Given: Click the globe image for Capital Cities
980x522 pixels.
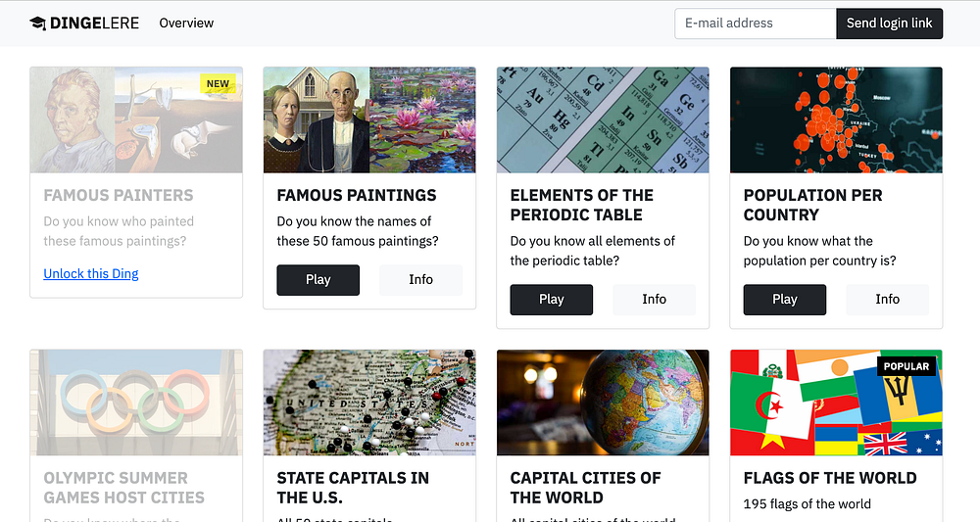Looking at the screenshot, I should click(x=603, y=403).
